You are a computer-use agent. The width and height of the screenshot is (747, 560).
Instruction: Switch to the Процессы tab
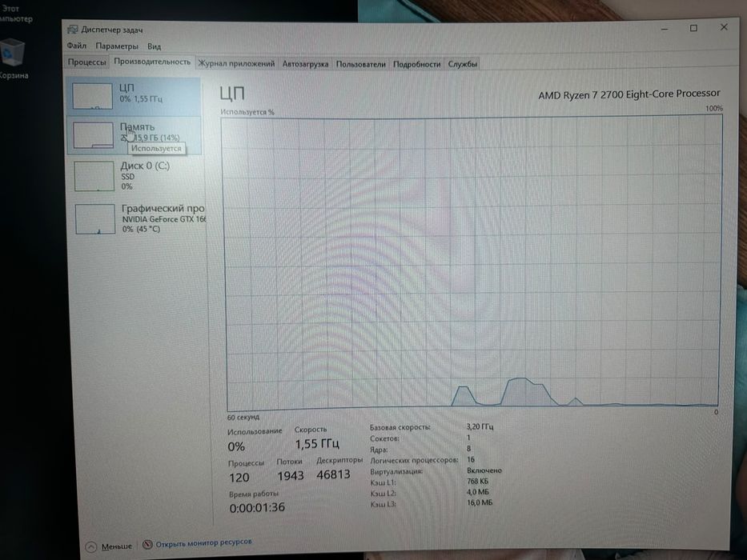pyautogui.click(x=86, y=62)
